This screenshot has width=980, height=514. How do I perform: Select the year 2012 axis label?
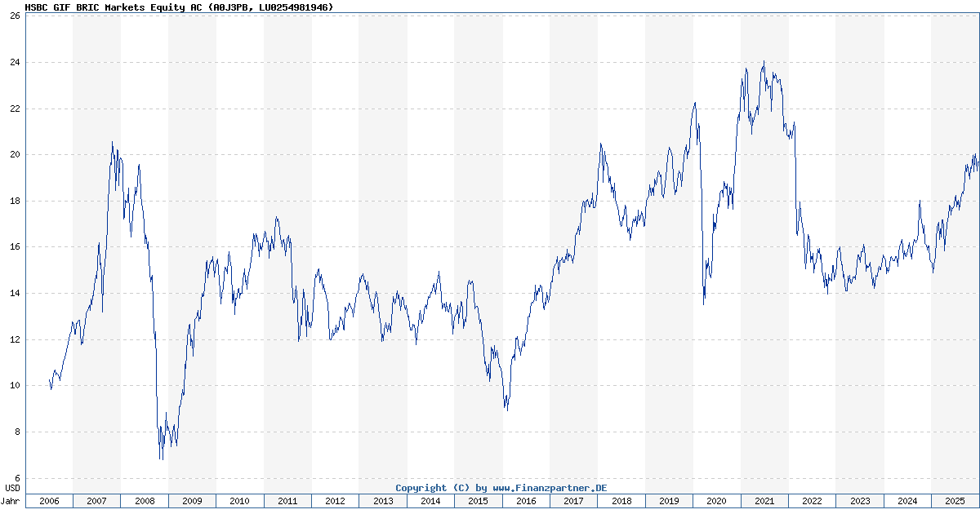tap(335, 503)
